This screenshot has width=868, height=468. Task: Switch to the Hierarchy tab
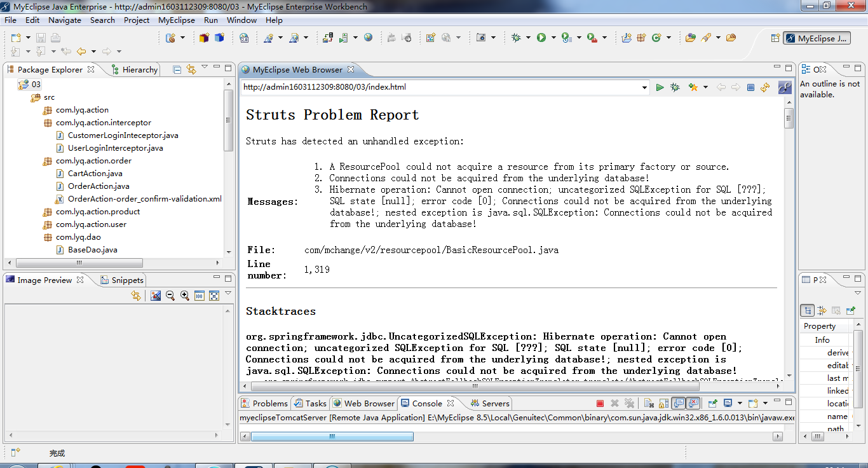pos(134,69)
